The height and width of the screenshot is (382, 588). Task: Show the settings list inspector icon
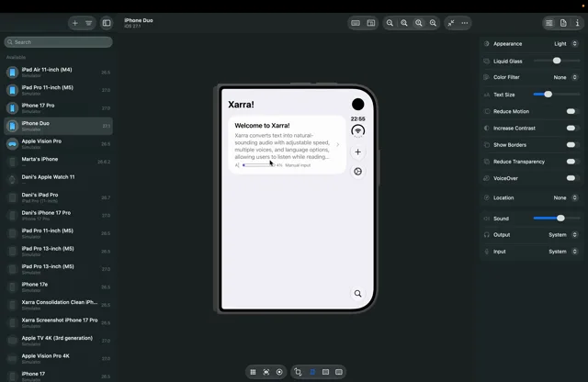click(549, 23)
